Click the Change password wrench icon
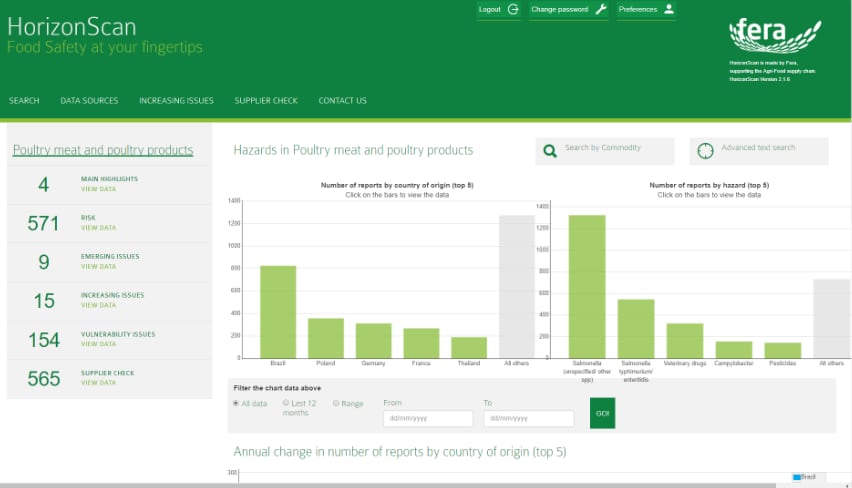 click(x=601, y=9)
